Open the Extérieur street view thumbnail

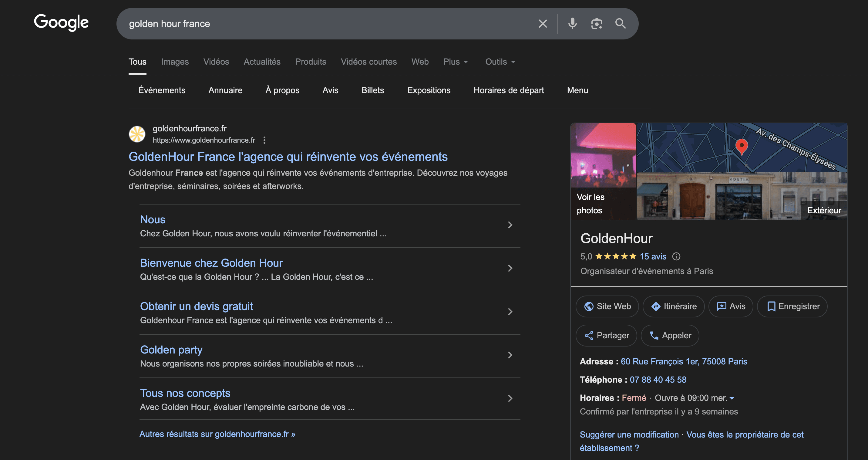click(x=742, y=196)
